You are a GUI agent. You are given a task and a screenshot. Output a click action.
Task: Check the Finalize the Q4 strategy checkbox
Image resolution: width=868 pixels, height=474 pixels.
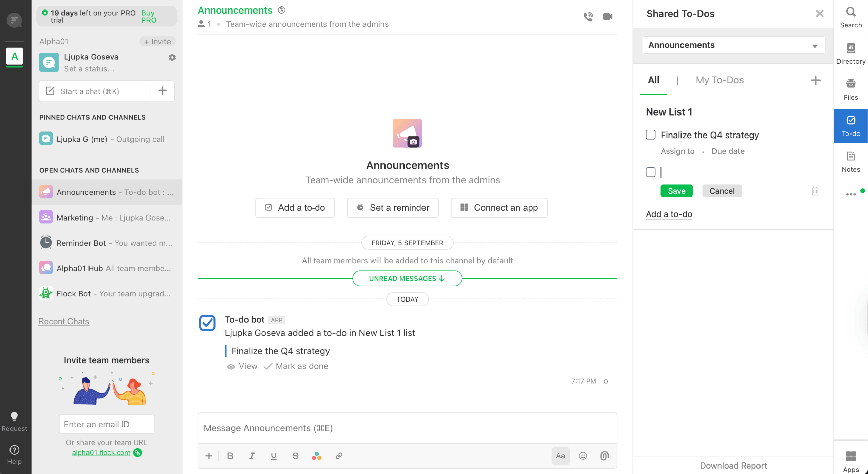(651, 135)
